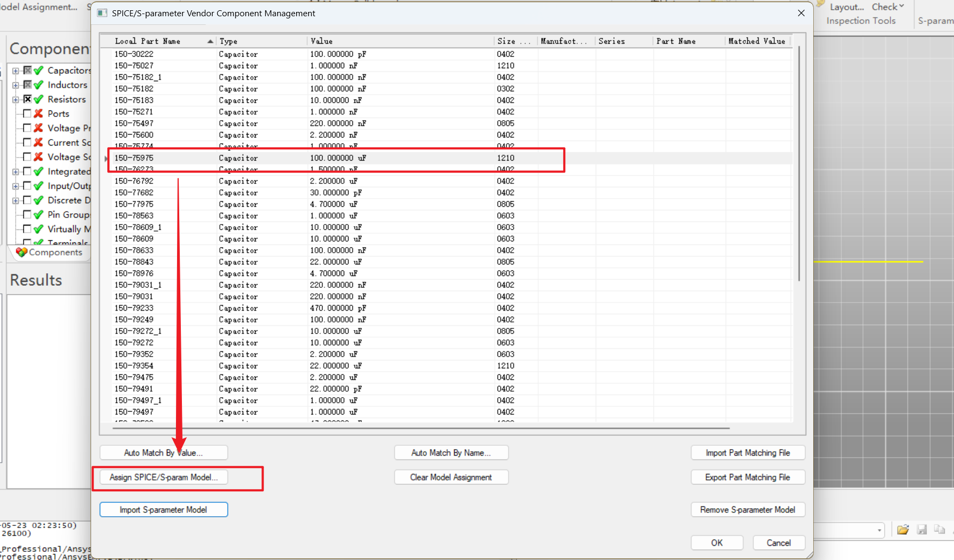Image resolution: width=954 pixels, height=560 pixels.
Task: Expand the Integrated tree node
Action: tap(16, 172)
